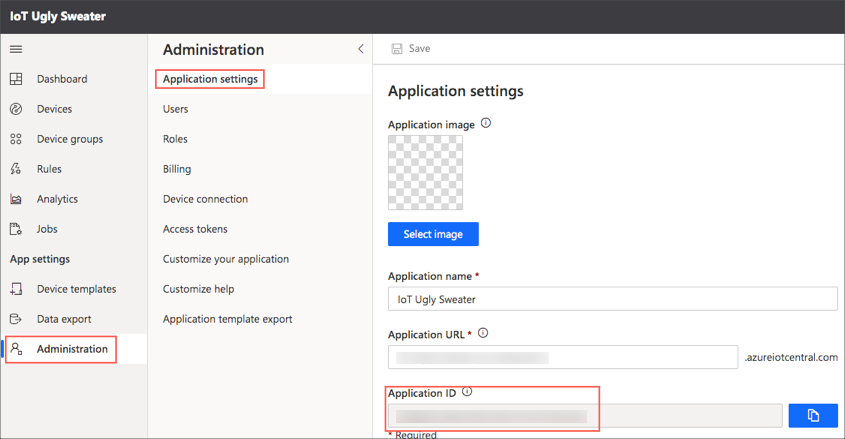845x439 pixels.
Task: Show info tooltip for Application image
Action: coord(486,123)
